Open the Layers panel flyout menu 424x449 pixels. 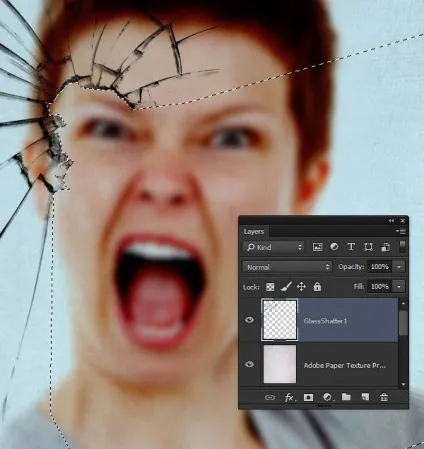400,231
